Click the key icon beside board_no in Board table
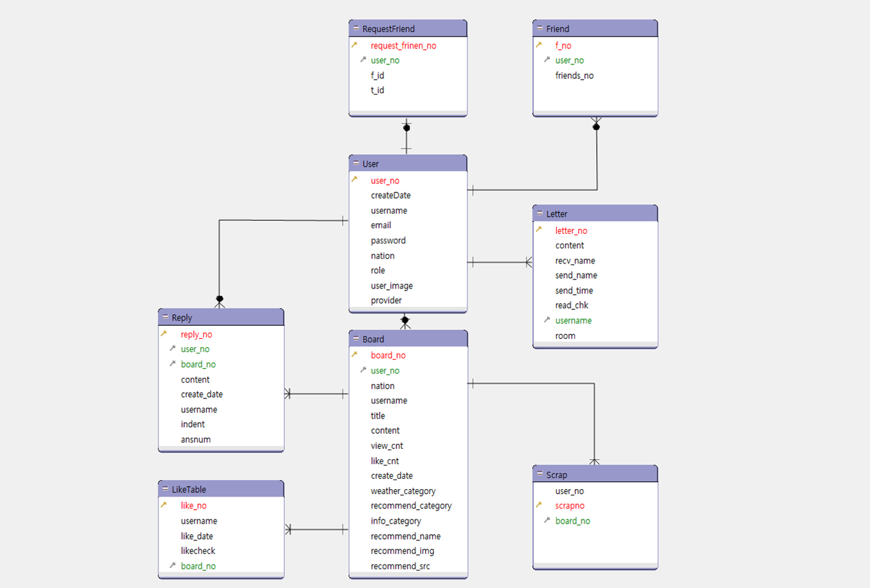The image size is (870, 588). 355,354
